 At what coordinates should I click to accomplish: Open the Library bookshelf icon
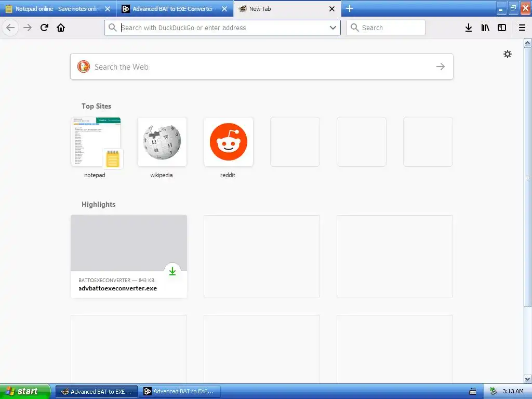tap(485, 28)
